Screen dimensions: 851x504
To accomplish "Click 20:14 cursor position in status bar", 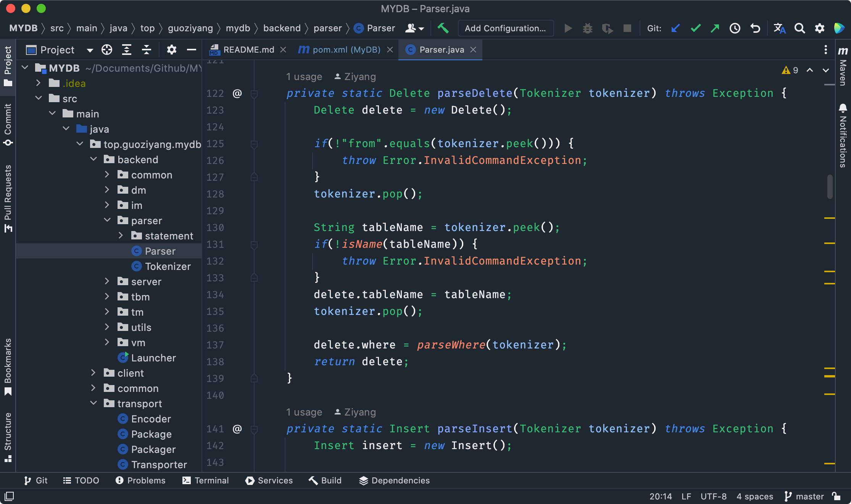I will pyautogui.click(x=661, y=496).
